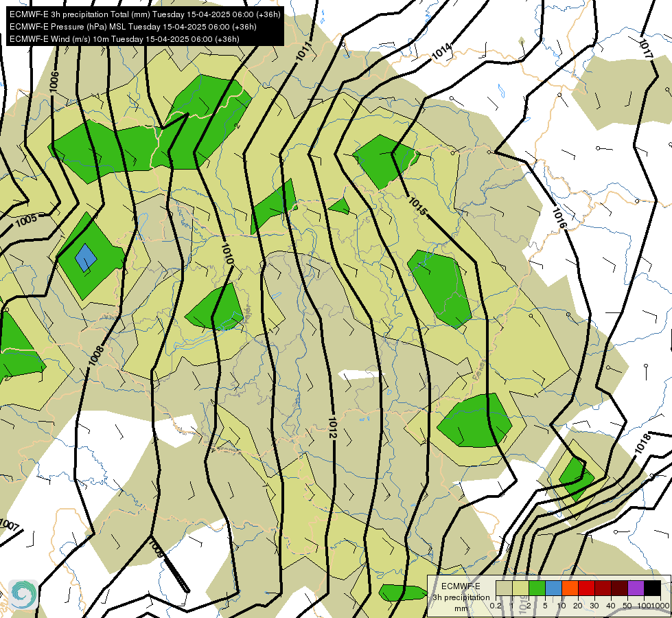Image resolution: width=672 pixels, height=618 pixels.
Task: Select the maroon 40–50 mm legend swatch
Action: (619, 588)
